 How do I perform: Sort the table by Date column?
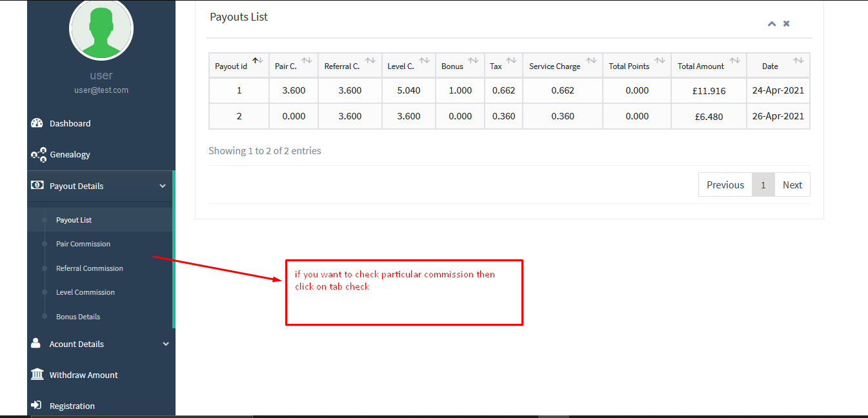click(778, 66)
